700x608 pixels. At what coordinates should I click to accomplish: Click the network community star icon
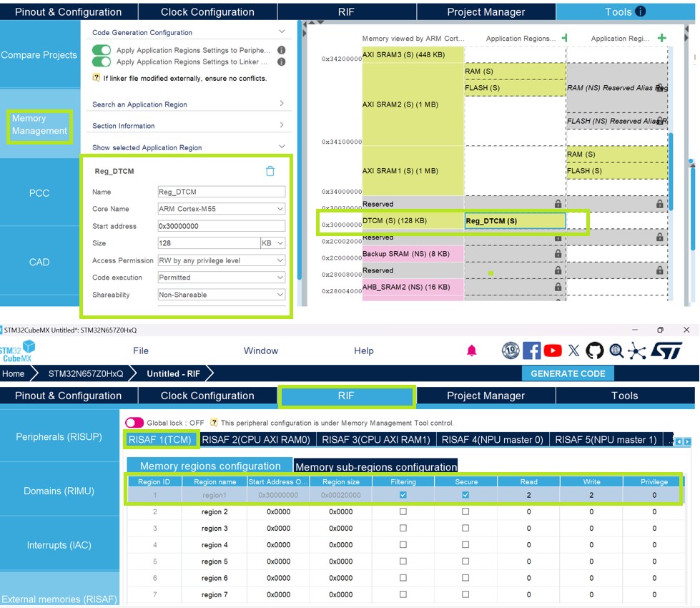(x=637, y=350)
